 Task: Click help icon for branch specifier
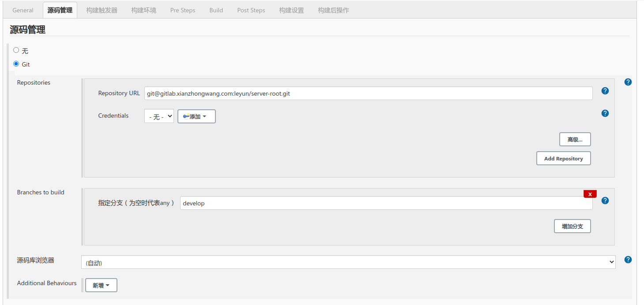point(605,201)
